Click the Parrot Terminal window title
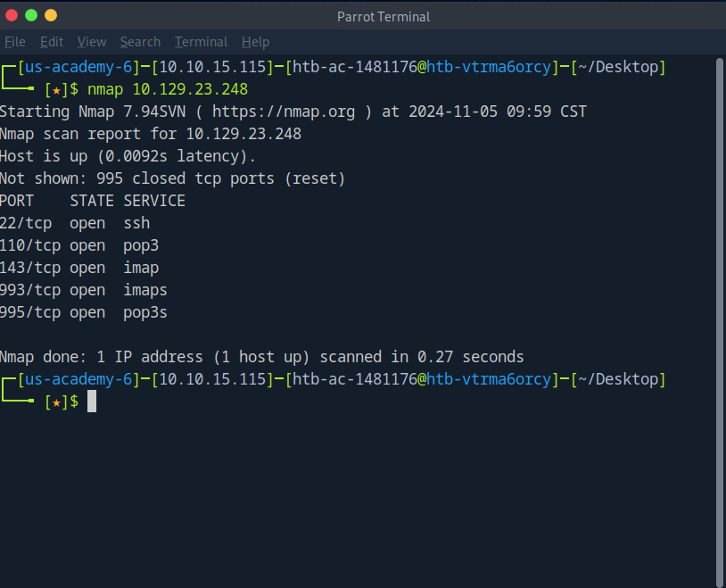Viewport: 726px width, 588px height. pos(384,16)
